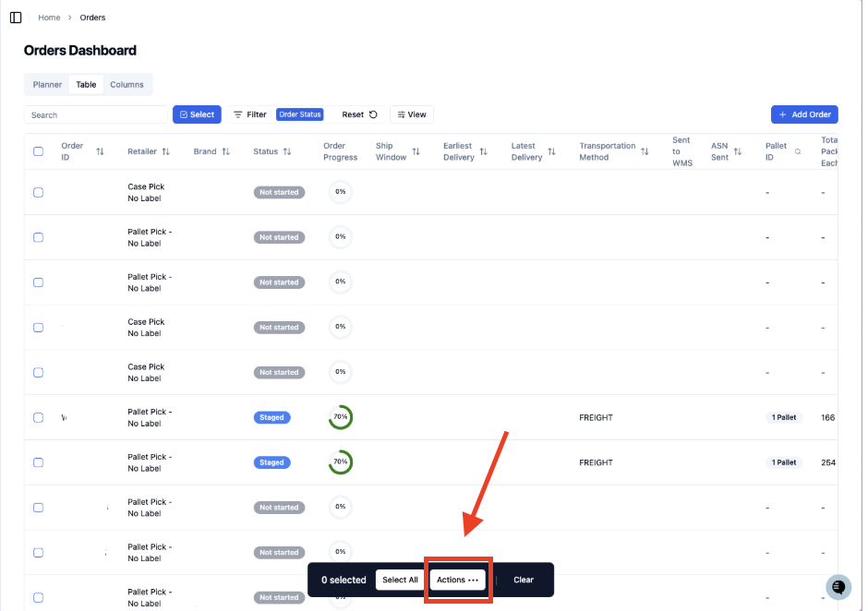This screenshot has height=611, width=868.
Task: Reset the applied filters
Action: [x=359, y=114]
